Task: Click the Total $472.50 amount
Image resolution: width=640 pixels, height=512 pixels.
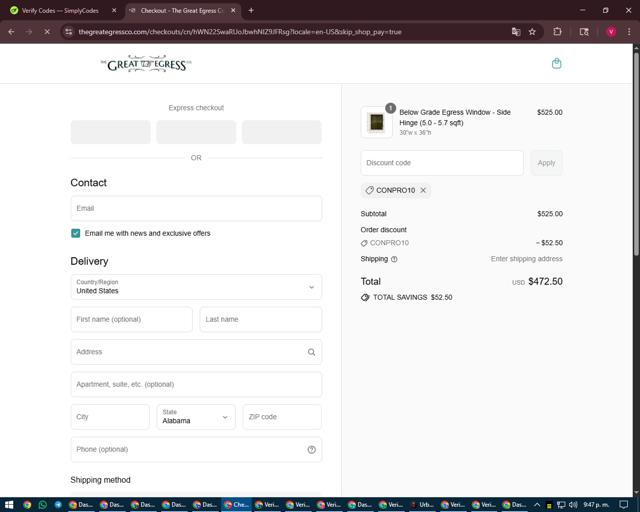Action: click(x=545, y=282)
